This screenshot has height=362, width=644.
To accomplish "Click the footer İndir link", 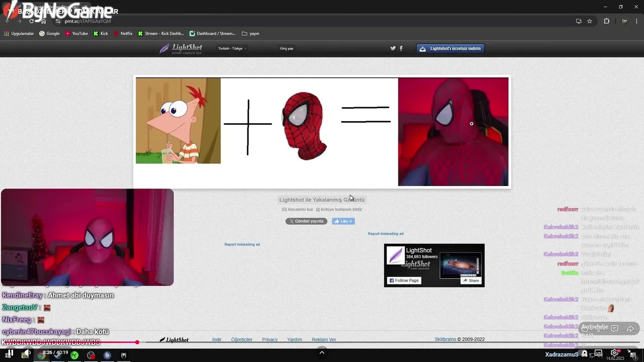I will [x=217, y=340].
